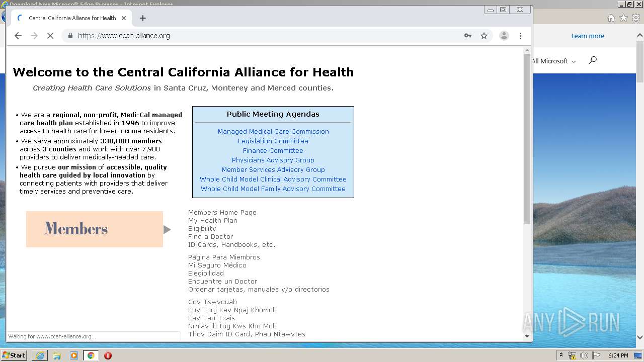This screenshot has height=362, width=644.
Task: Open the Windows Start menu
Action: [14, 355]
